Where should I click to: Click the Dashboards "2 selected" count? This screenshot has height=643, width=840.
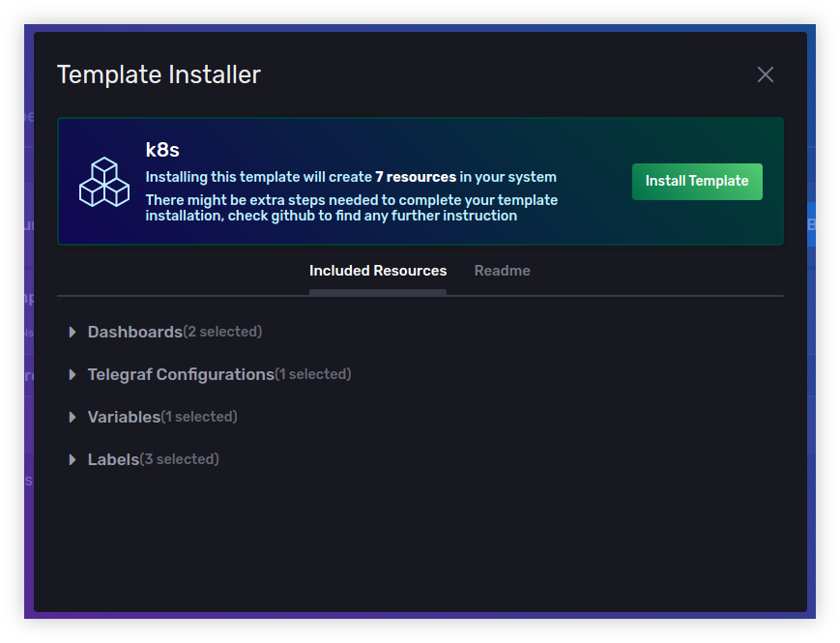(x=223, y=332)
